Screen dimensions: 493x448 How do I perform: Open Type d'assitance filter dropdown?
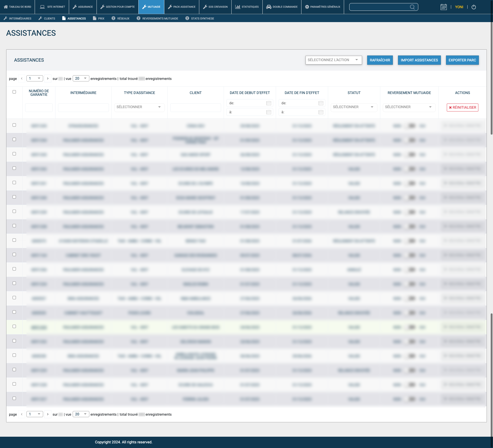coord(139,107)
